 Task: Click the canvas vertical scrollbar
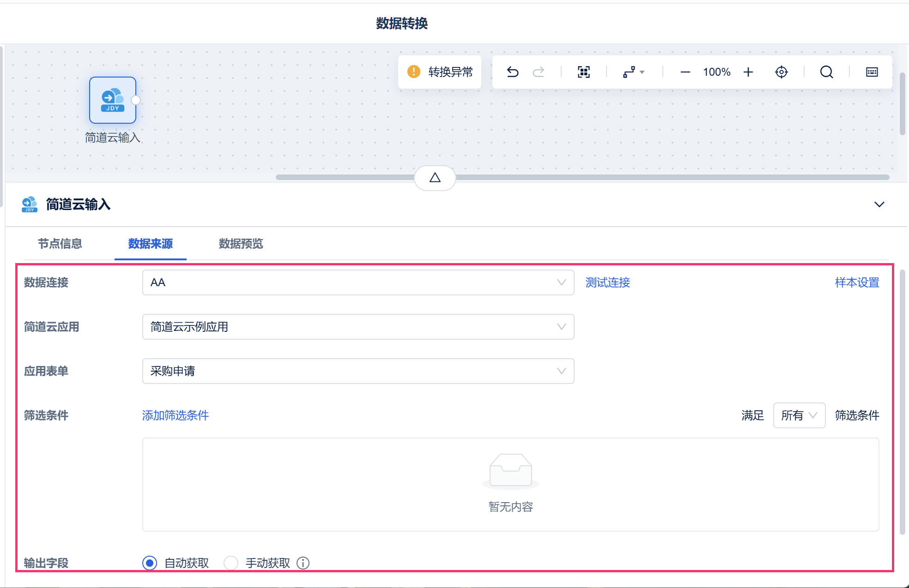(x=903, y=104)
